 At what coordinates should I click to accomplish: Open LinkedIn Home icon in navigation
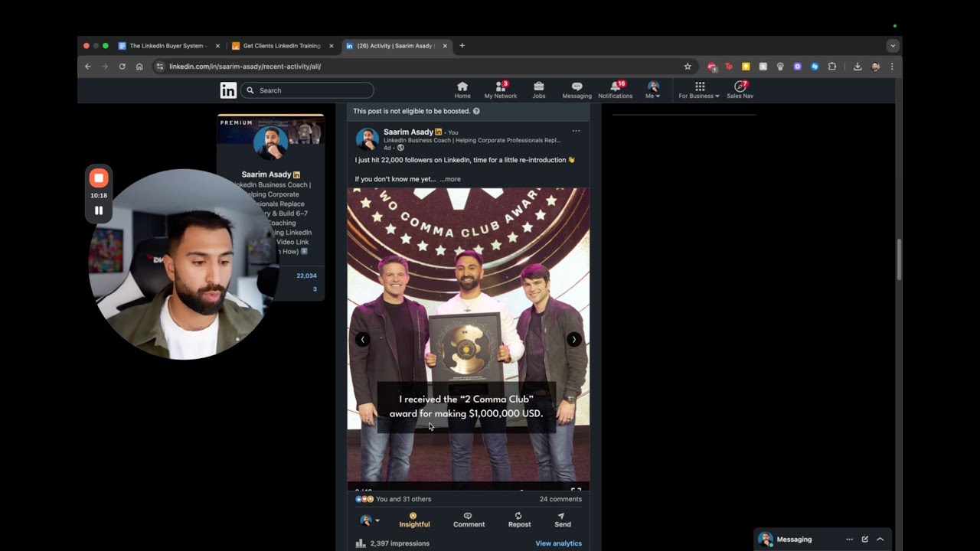point(462,90)
